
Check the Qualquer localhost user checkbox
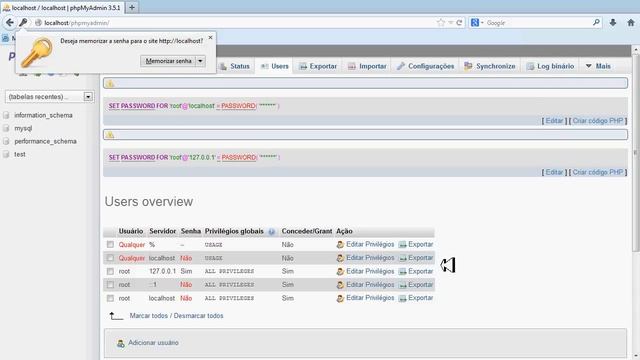click(110, 258)
